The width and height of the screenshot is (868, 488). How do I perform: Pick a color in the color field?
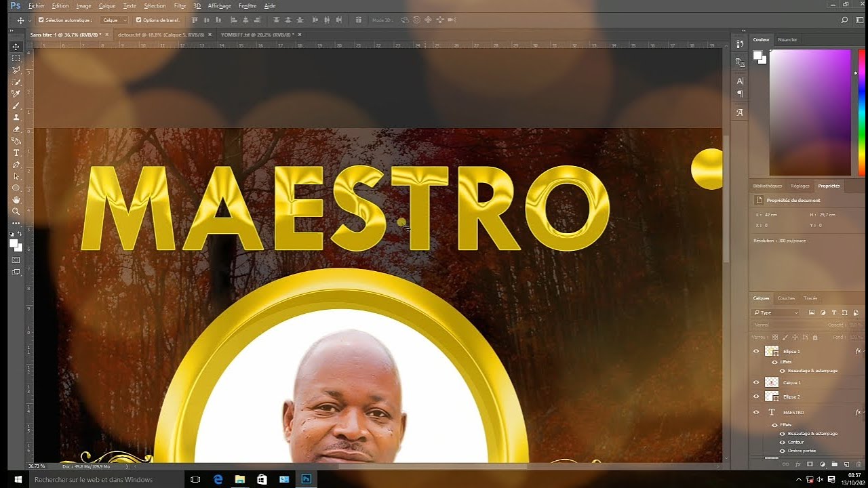810,112
